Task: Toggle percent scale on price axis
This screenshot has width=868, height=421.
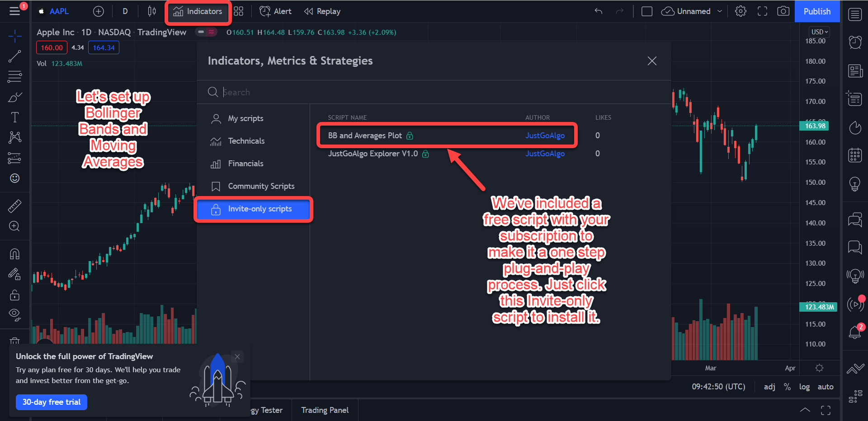Action: coord(787,387)
